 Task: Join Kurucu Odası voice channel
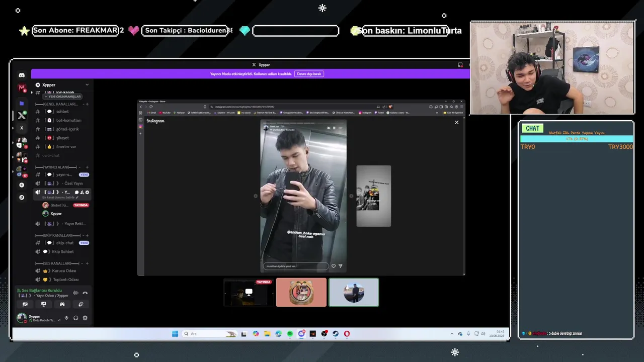[62, 271]
